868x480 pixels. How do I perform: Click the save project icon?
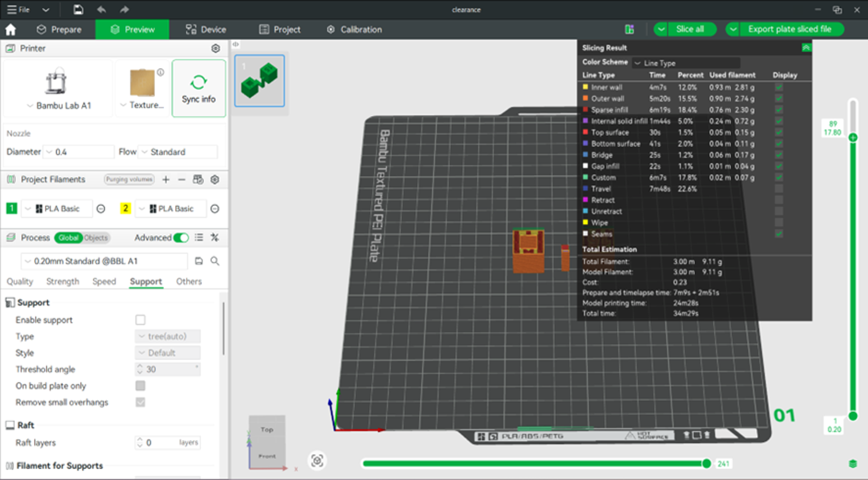[x=78, y=9]
